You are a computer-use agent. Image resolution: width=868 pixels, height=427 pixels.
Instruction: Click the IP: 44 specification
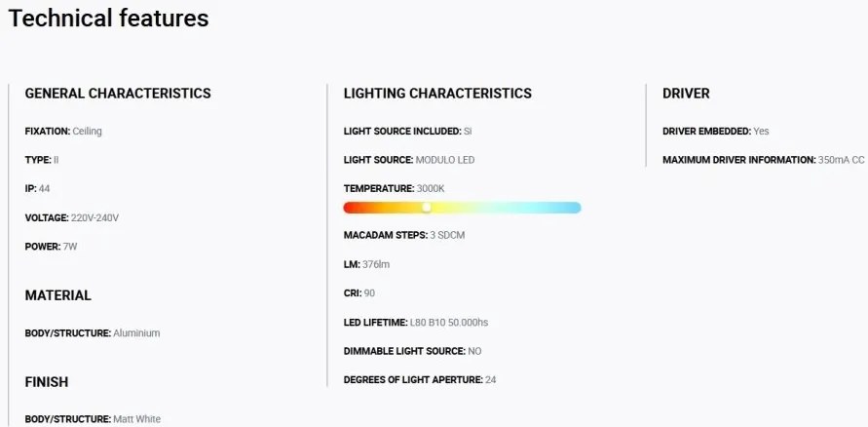tap(37, 189)
